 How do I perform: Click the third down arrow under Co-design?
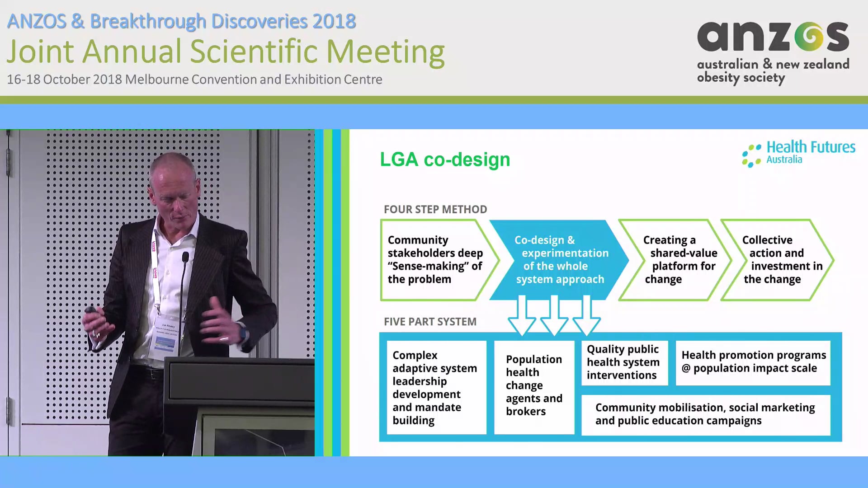coord(586,317)
